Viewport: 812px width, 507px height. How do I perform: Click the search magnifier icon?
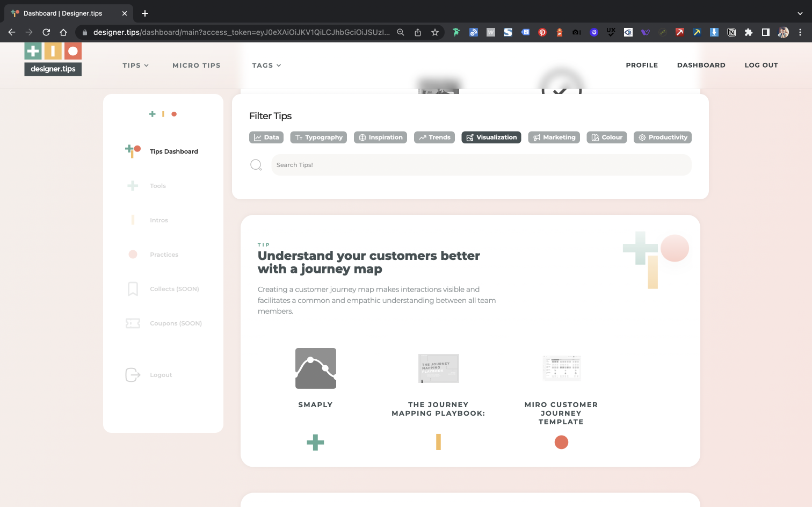coord(256,164)
